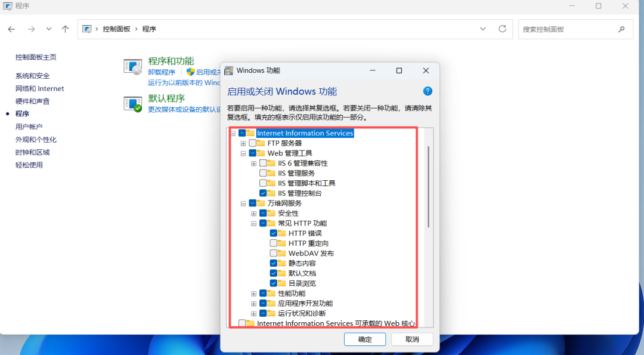Select 程序 breadcrumb in address bar
644x355 pixels.
(149, 29)
